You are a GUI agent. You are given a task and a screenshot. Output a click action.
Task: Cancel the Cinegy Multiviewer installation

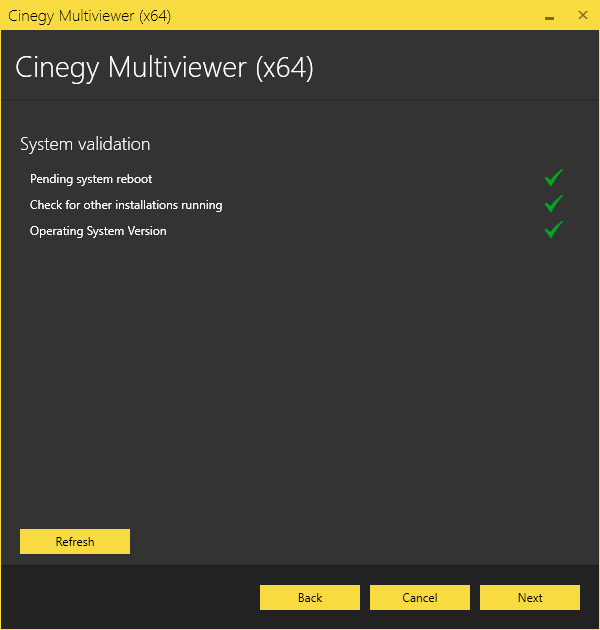[x=420, y=597]
